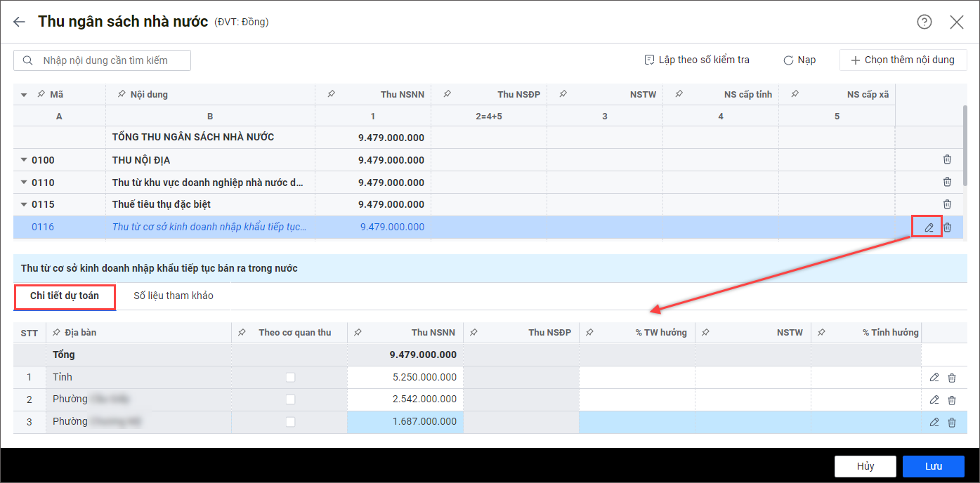Collapse the 0100 tree row
Image resolution: width=980 pixels, height=483 pixels.
click(24, 160)
